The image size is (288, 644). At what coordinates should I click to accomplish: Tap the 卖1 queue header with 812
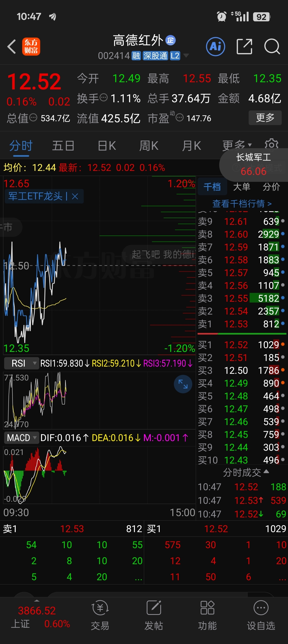coord(72,529)
